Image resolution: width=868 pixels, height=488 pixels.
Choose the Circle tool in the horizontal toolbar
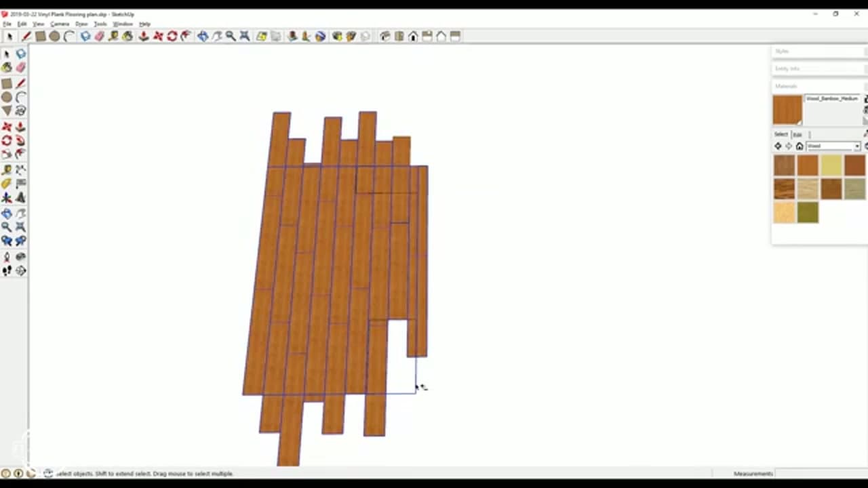point(55,37)
